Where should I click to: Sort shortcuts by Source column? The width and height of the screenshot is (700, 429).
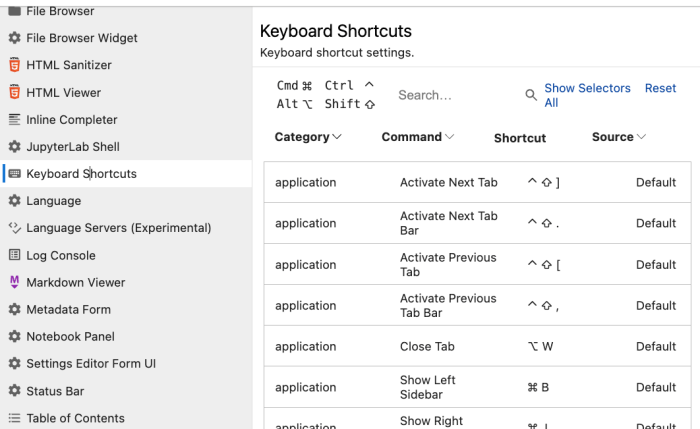(618, 137)
